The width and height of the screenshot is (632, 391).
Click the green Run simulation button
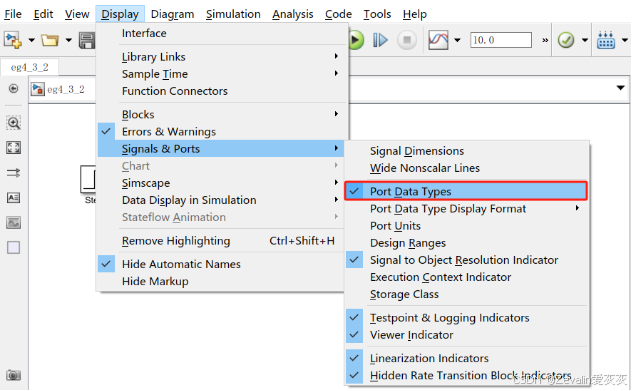[x=356, y=40]
